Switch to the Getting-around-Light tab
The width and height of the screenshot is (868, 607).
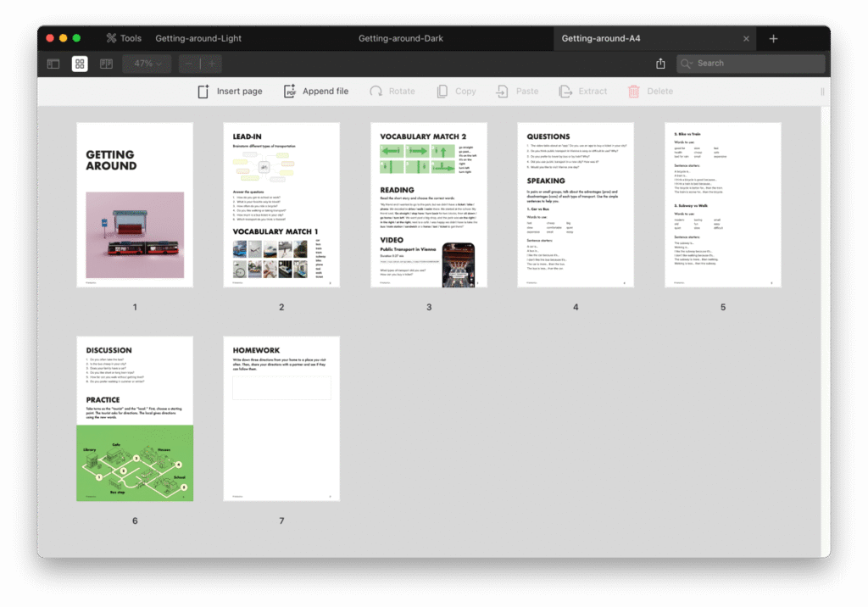pyautogui.click(x=198, y=38)
